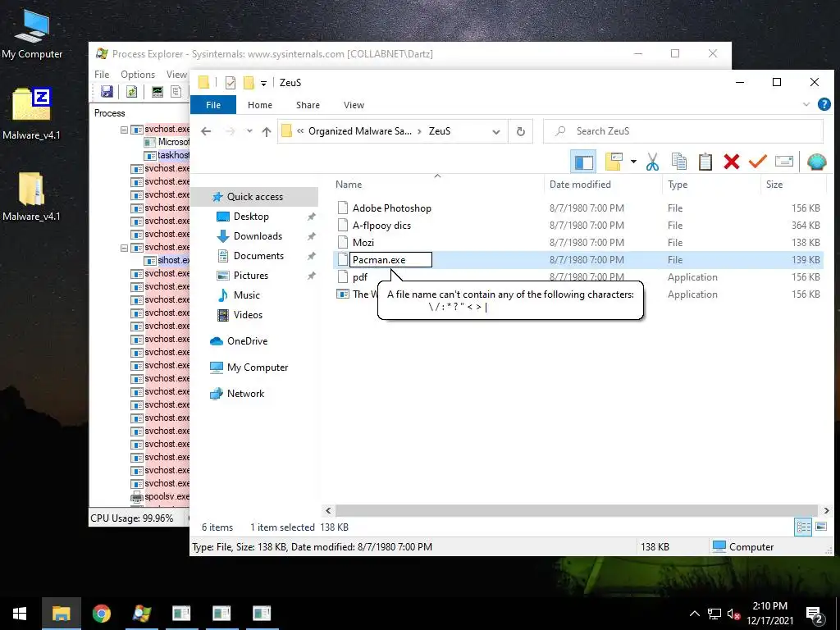The image size is (840, 630).
Task: Sort by Date modified column header
Action: pos(580,185)
